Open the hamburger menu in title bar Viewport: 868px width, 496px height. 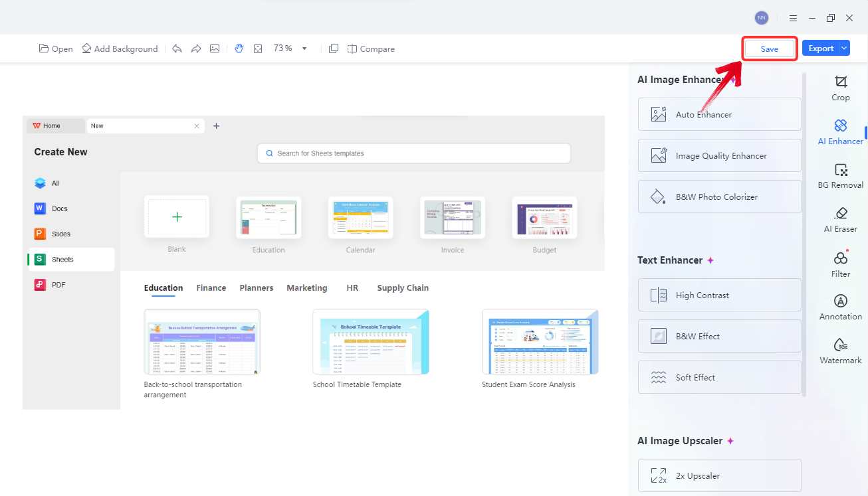(x=793, y=18)
